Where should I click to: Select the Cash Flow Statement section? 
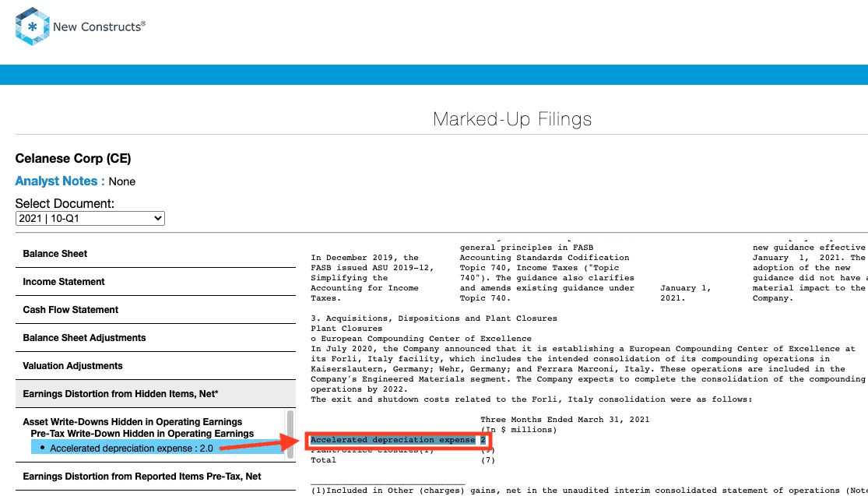tap(156, 310)
